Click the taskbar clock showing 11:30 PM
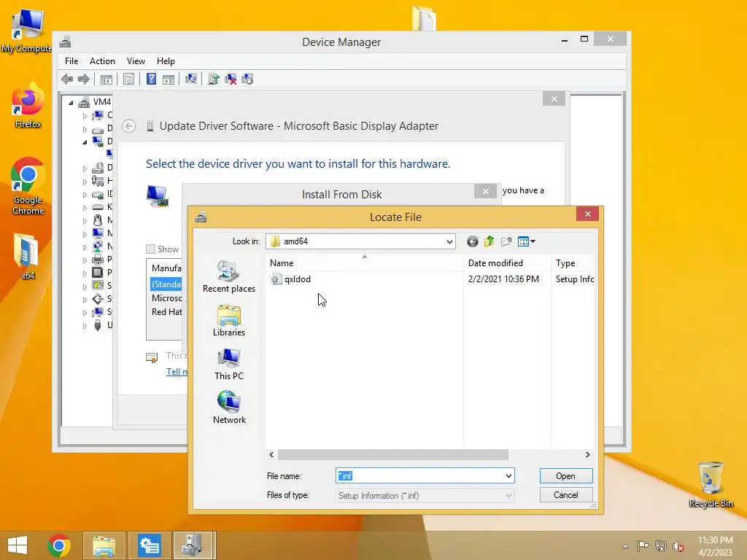The height and width of the screenshot is (560, 747). click(715, 546)
